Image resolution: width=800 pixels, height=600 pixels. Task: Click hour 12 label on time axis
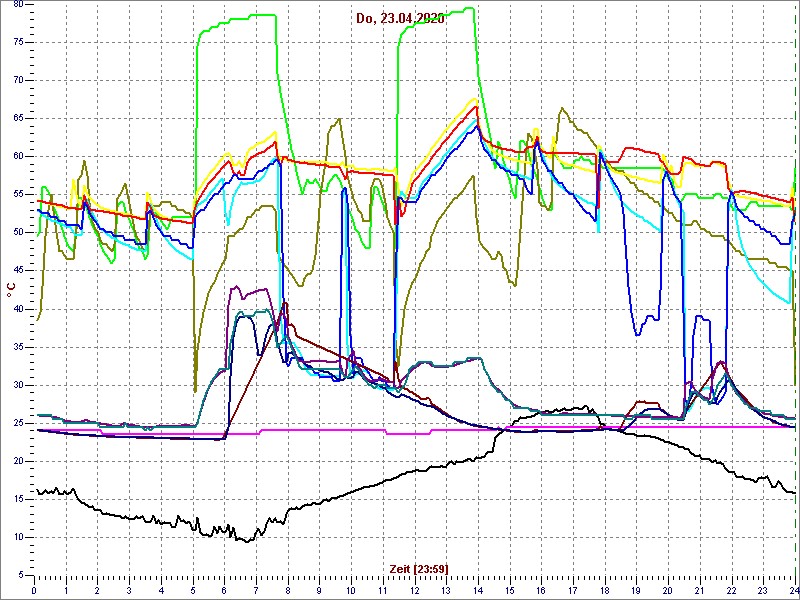pos(414,590)
